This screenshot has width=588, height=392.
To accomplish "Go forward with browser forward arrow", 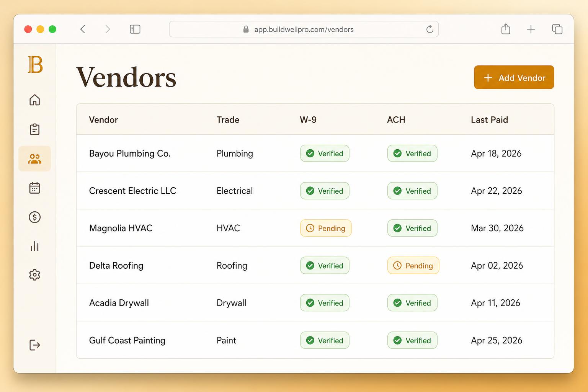I will pyautogui.click(x=108, y=29).
